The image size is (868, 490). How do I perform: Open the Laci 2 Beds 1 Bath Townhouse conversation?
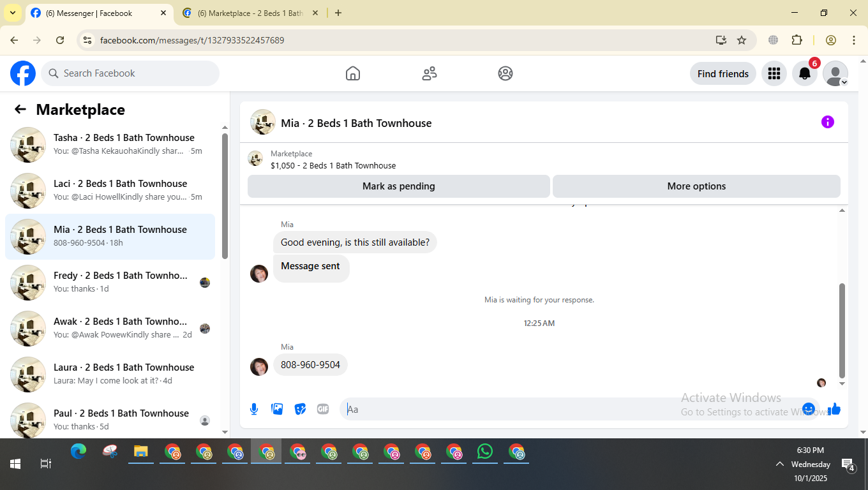[110, 191]
